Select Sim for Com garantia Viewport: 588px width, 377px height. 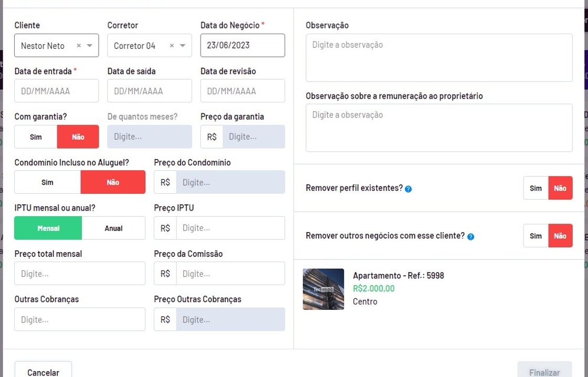point(36,137)
